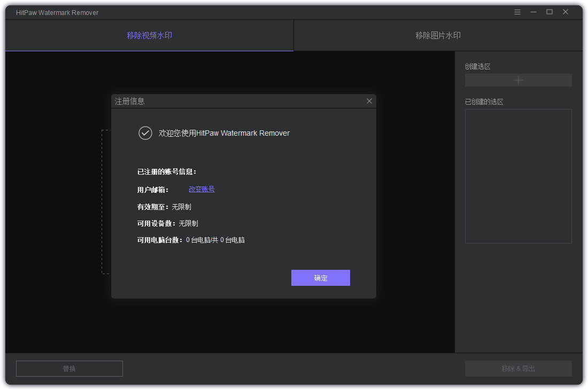Switch to 移除视频水印 tab

pos(149,36)
